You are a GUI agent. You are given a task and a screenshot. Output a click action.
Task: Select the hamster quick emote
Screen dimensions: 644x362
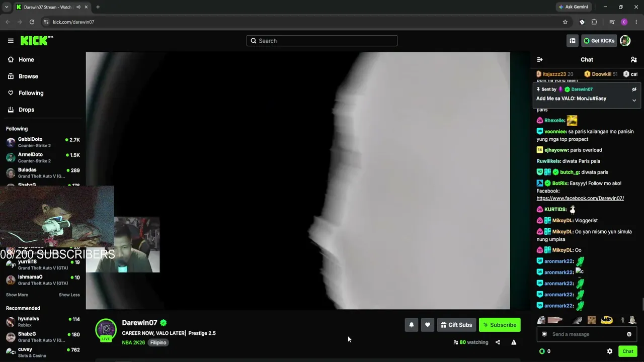pos(541,320)
